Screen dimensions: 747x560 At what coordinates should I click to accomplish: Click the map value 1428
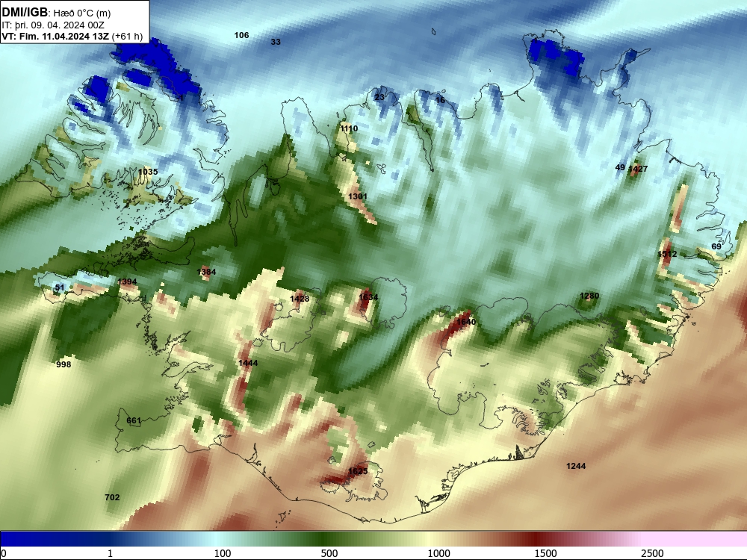click(x=300, y=299)
